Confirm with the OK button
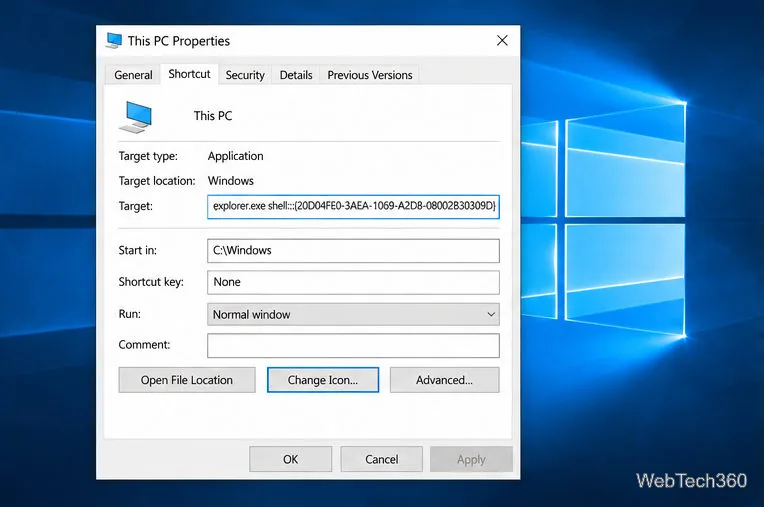 tap(290, 459)
